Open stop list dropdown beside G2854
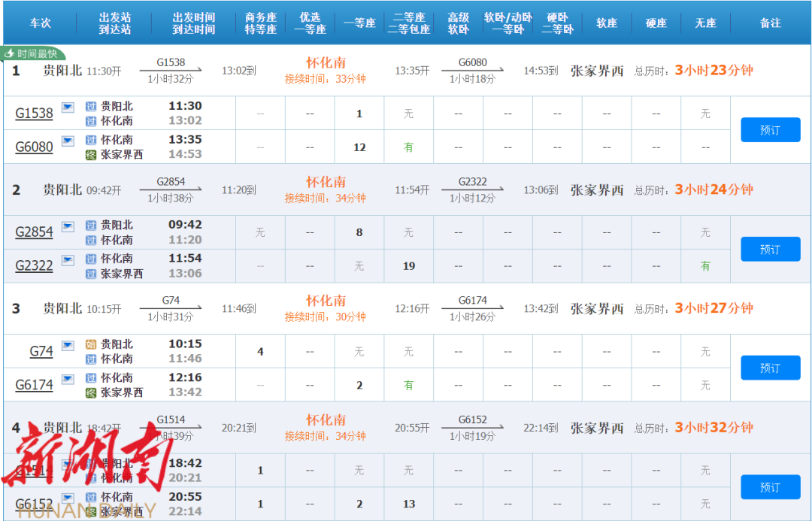The height and width of the screenshot is (521, 812). pyautogui.click(x=68, y=226)
